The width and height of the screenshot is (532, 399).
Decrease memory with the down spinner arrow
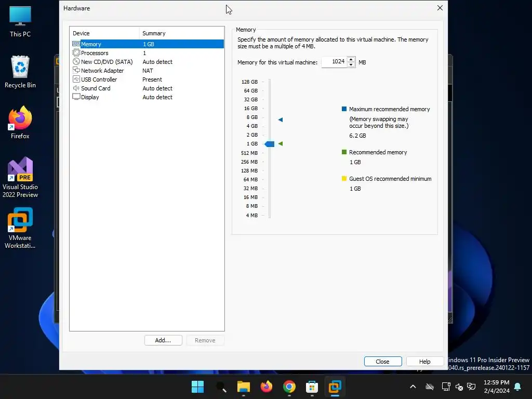[351, 64]
